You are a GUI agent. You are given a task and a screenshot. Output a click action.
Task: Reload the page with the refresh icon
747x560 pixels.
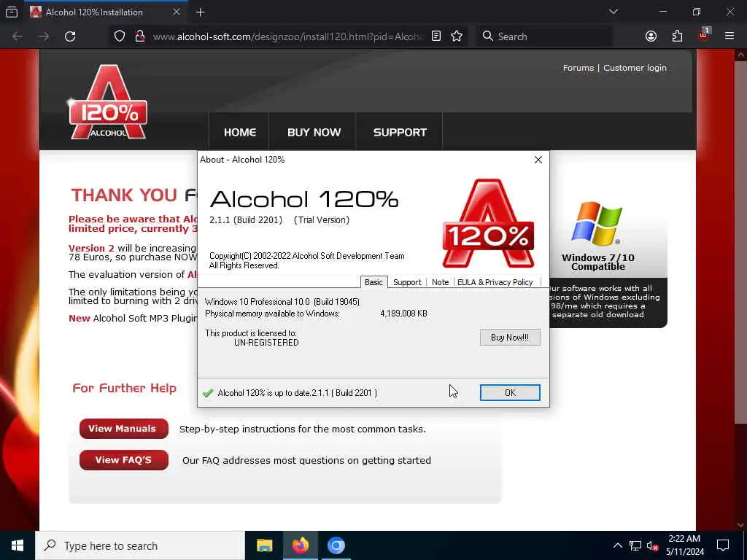click(70, 36)
